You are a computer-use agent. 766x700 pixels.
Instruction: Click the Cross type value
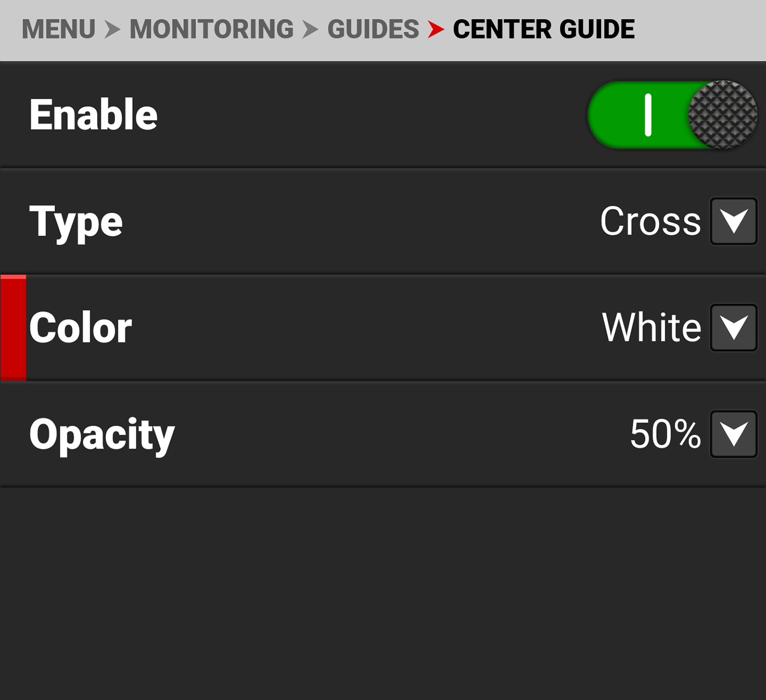coord(650,221)
